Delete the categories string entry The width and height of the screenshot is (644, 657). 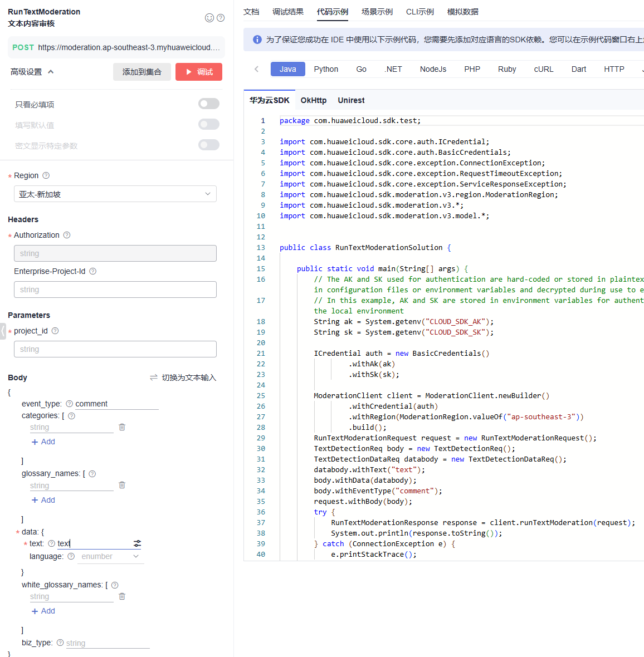point(122,427)
